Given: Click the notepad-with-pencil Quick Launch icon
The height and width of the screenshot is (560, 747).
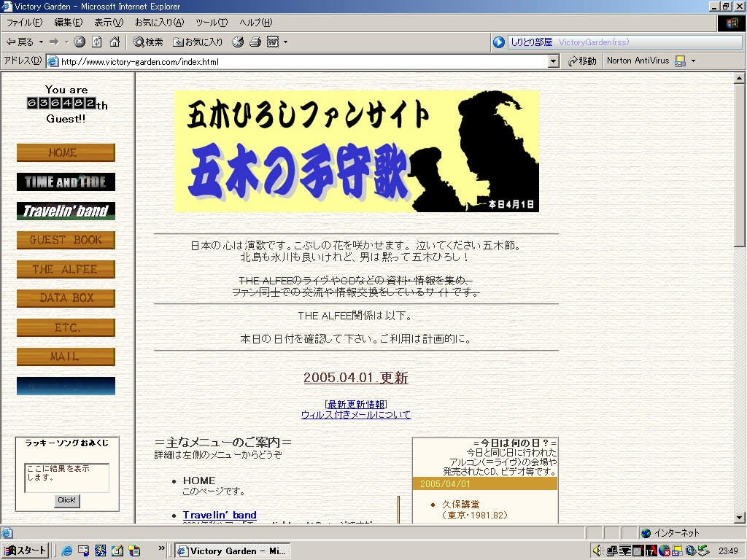Looking at the screenshot, I should tap(117, 551).
